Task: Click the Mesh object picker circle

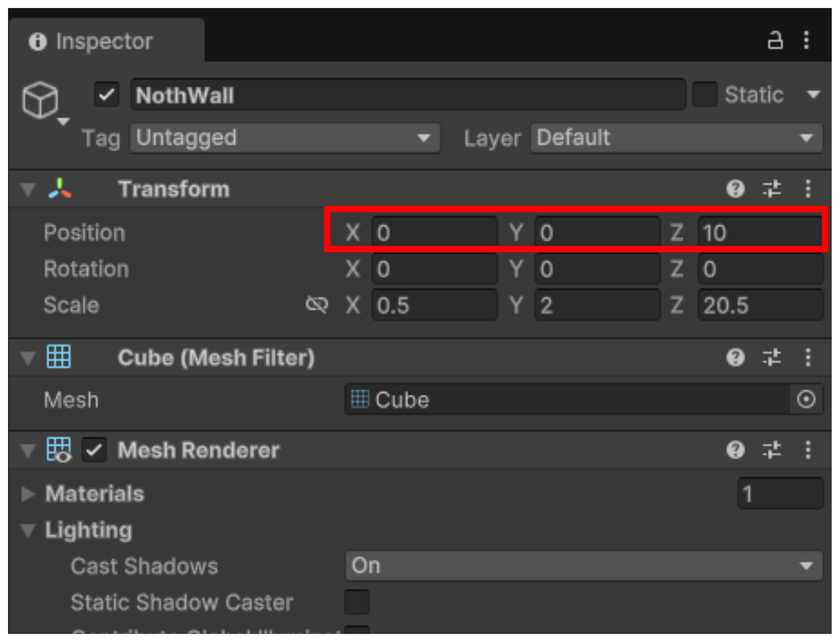Action: (x=806, y=399)
